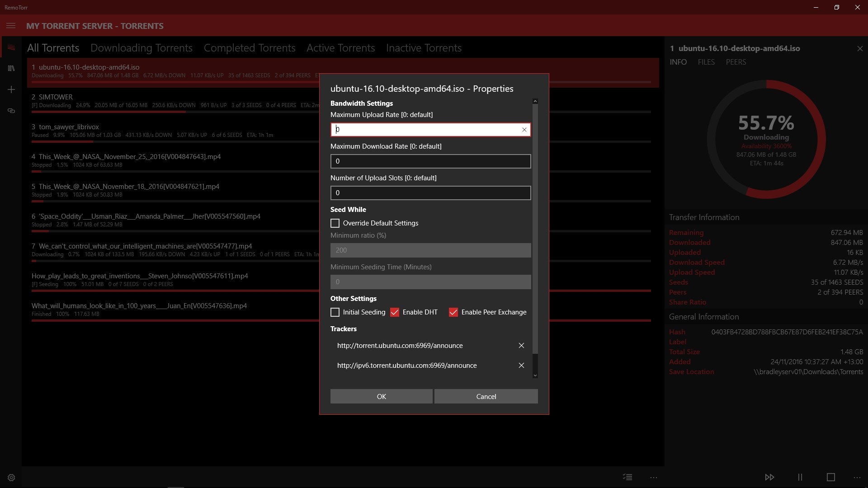This screenshot has height=488, width=868.
Task: Remove the torrent.ubuntu.com tracker
Action: (521, 346)
